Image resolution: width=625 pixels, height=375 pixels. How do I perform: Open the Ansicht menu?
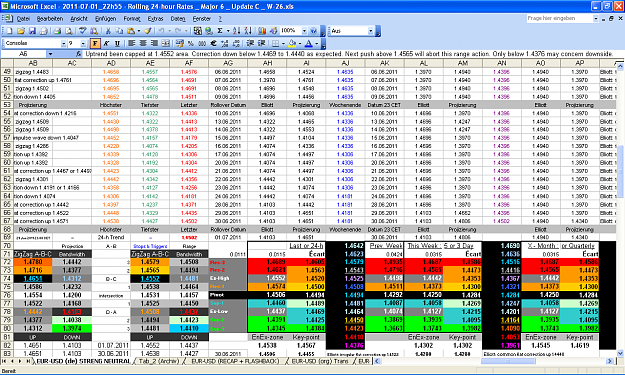tap(79, 18)
